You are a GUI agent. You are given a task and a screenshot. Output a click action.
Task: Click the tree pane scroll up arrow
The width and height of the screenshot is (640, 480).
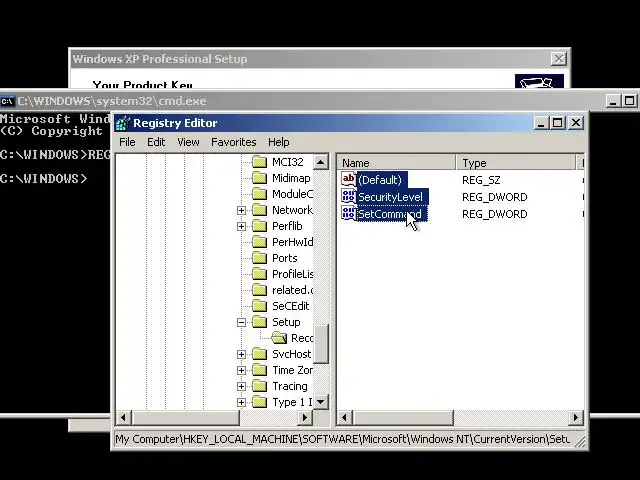pyautogui.click(x=321, y=162)
